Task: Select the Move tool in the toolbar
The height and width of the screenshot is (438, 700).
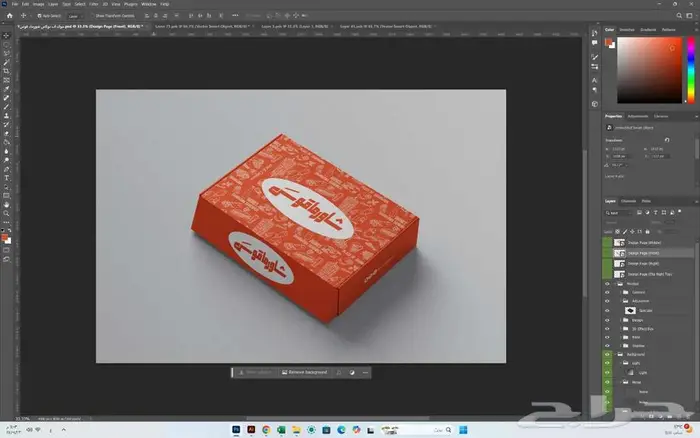Action: (6, 36)
